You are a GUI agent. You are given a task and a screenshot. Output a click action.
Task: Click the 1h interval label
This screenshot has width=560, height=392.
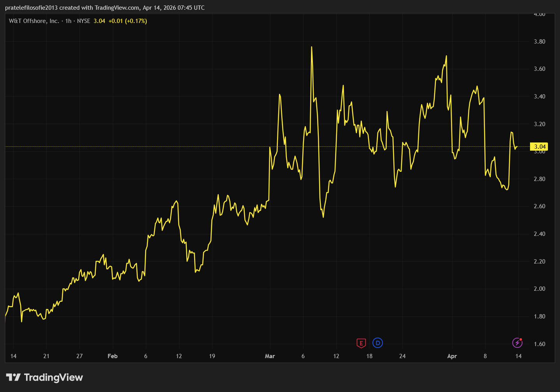point(68,21)
